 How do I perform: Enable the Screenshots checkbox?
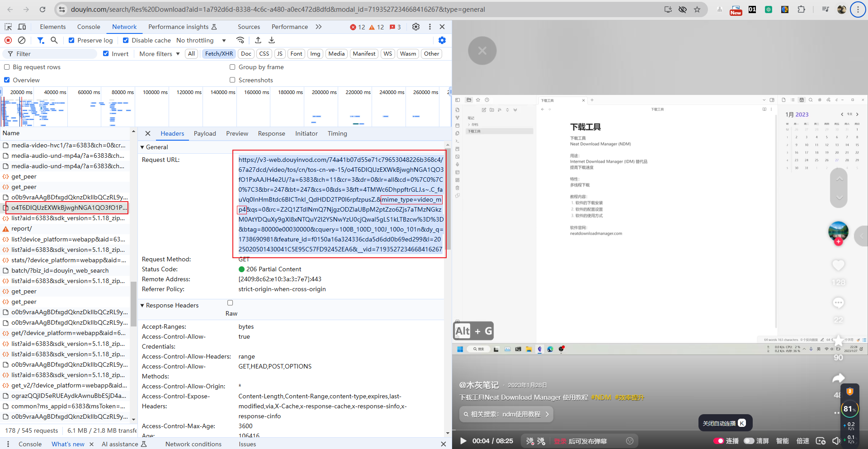coord(232,80)
